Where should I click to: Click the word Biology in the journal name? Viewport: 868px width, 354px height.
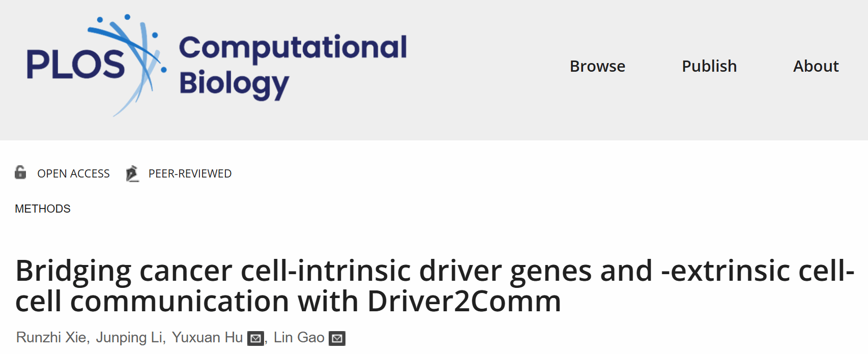point(234,84)
